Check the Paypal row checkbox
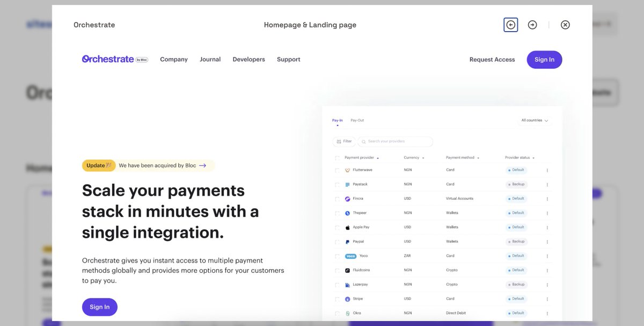The image size is (644, 326). [337, 242]
